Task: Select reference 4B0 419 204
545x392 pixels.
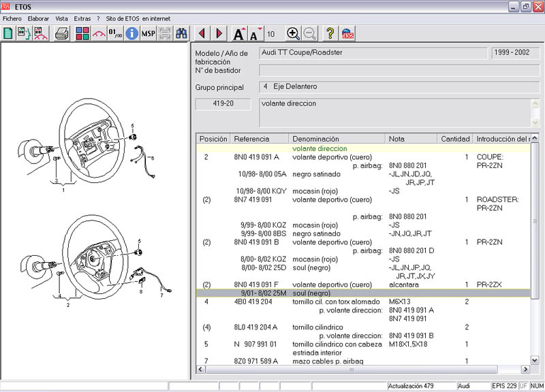Action: click(253, 302)
